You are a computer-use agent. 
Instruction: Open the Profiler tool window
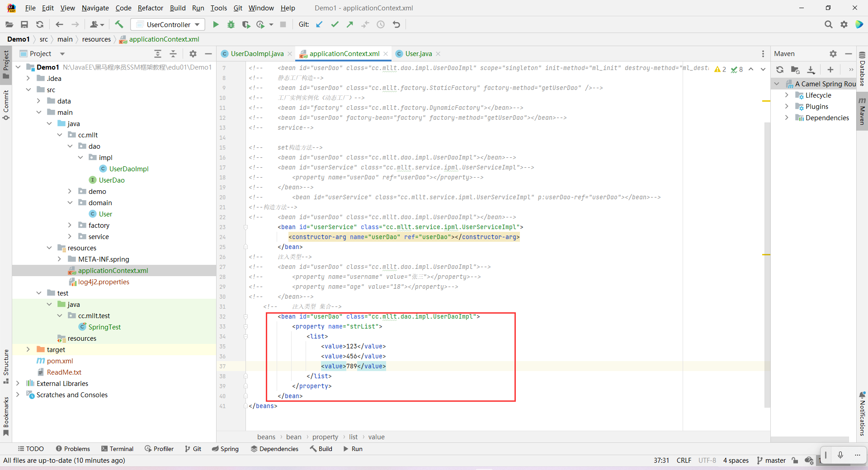tap(159, 449)
